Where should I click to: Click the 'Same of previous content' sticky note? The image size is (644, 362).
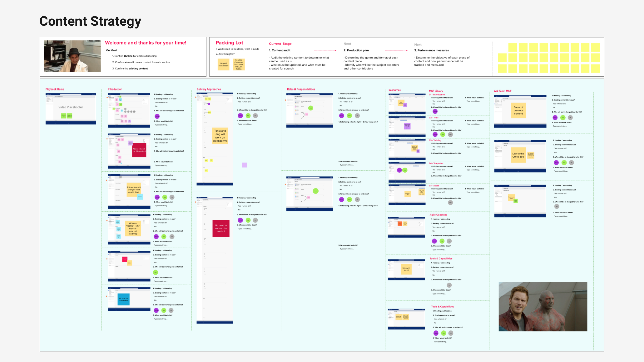tap(518, 110)
